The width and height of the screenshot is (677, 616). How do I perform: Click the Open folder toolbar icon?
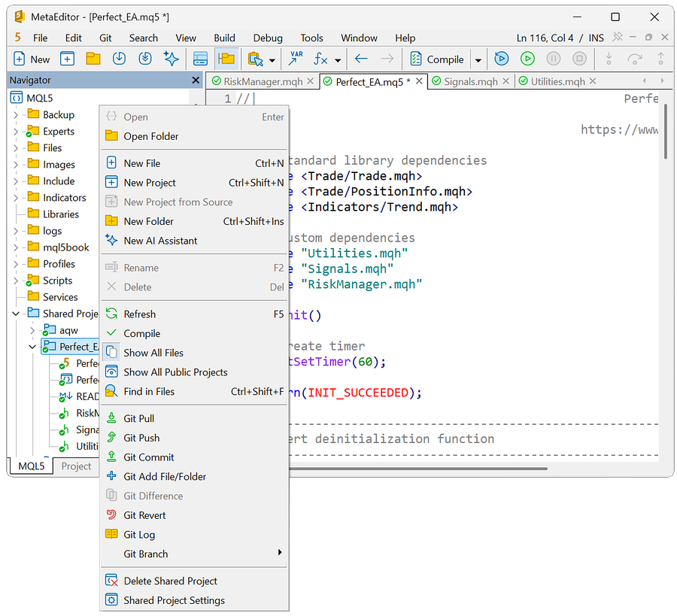(x=93, y=59)
